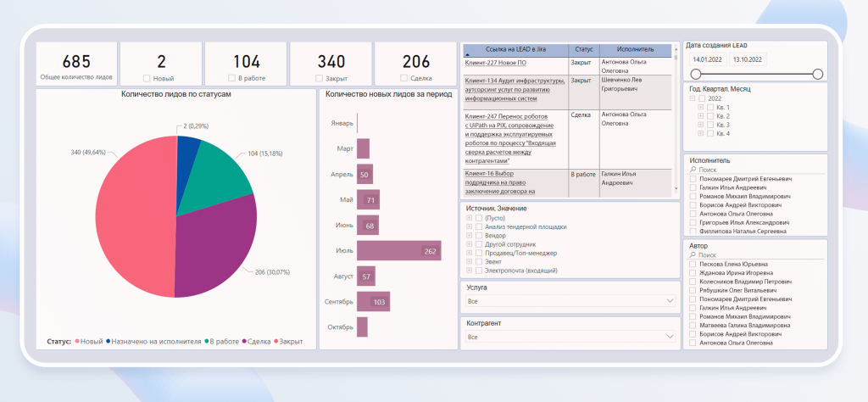Click the Июль bar showing 262
The width and height of the screenshot is (868, 402).
[x=398, y=251]
